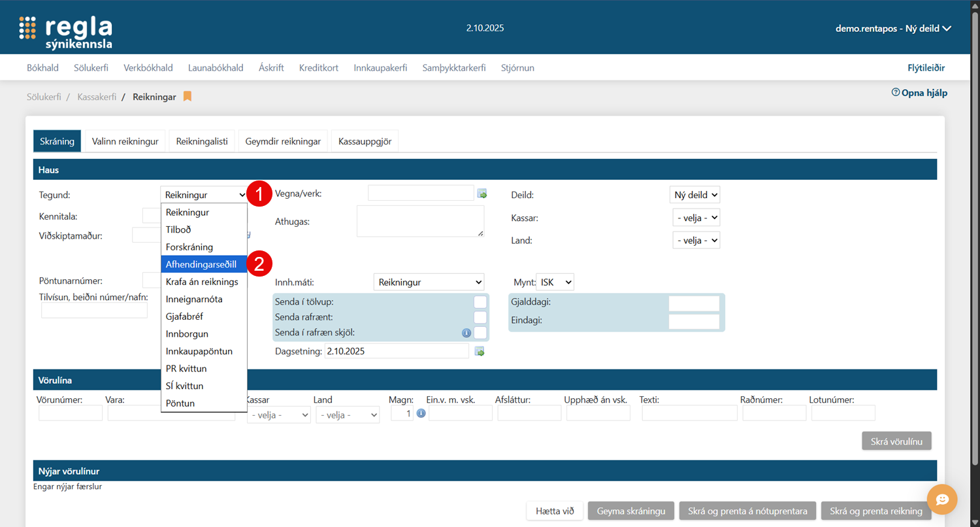Screen dimensions: 980x527
Task: Click the Opna hjálp help icon link
Action: click(x=919, y=93)
